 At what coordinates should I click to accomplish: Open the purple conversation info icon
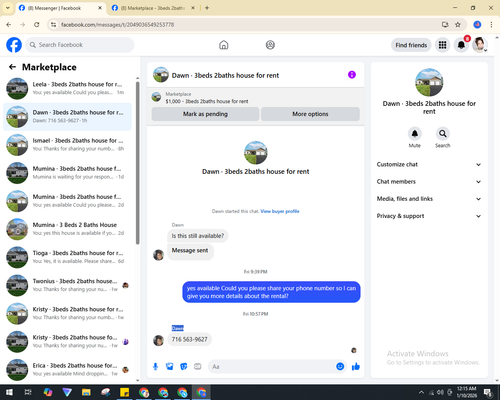(352, 75)
